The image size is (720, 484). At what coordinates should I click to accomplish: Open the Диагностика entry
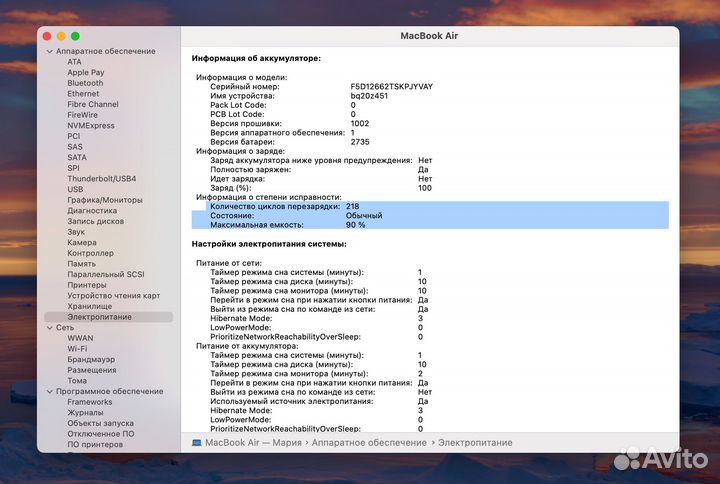(x=92, y=211)
